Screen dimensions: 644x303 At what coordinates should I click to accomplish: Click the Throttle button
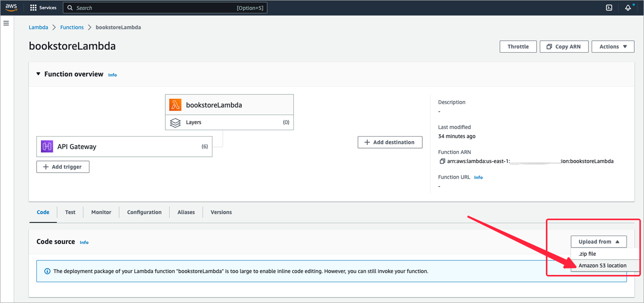(518, 47)
